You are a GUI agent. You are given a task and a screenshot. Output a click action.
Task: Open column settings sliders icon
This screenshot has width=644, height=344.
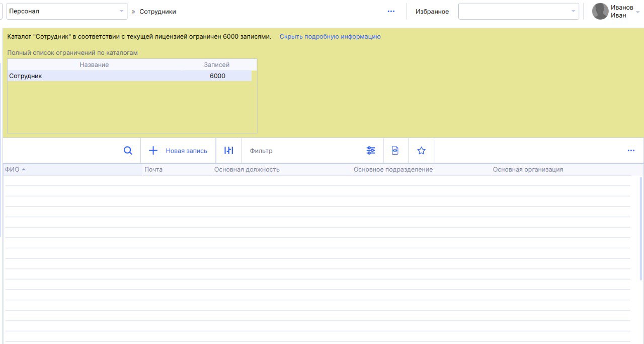(x=229, y=151)
